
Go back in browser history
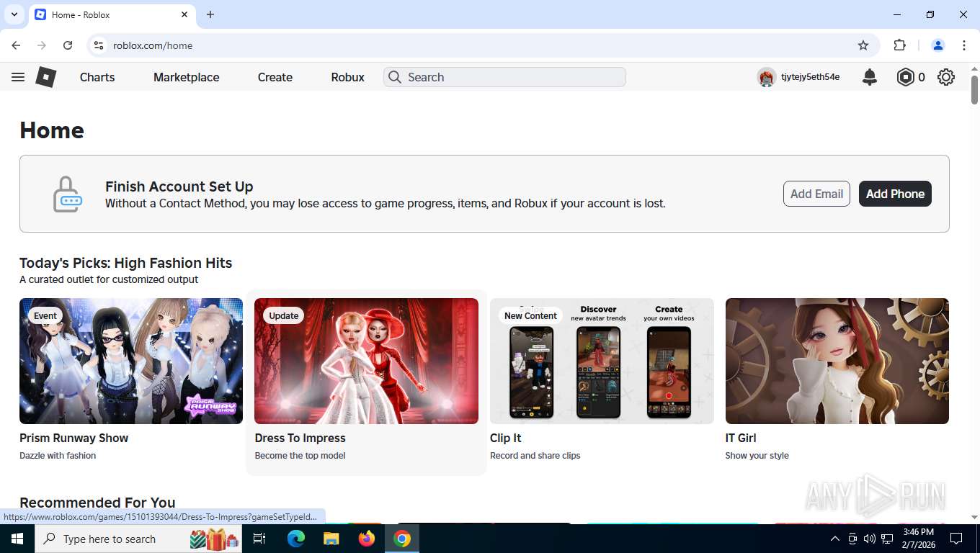coord(16,45)
